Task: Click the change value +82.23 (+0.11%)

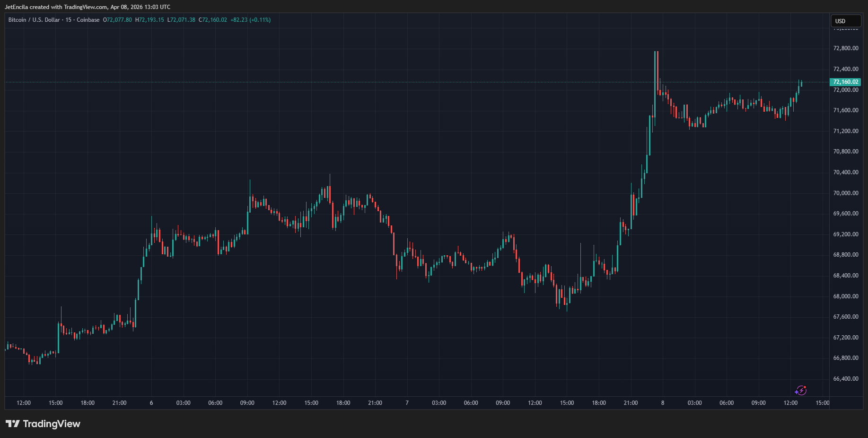Action: [250, 20]
